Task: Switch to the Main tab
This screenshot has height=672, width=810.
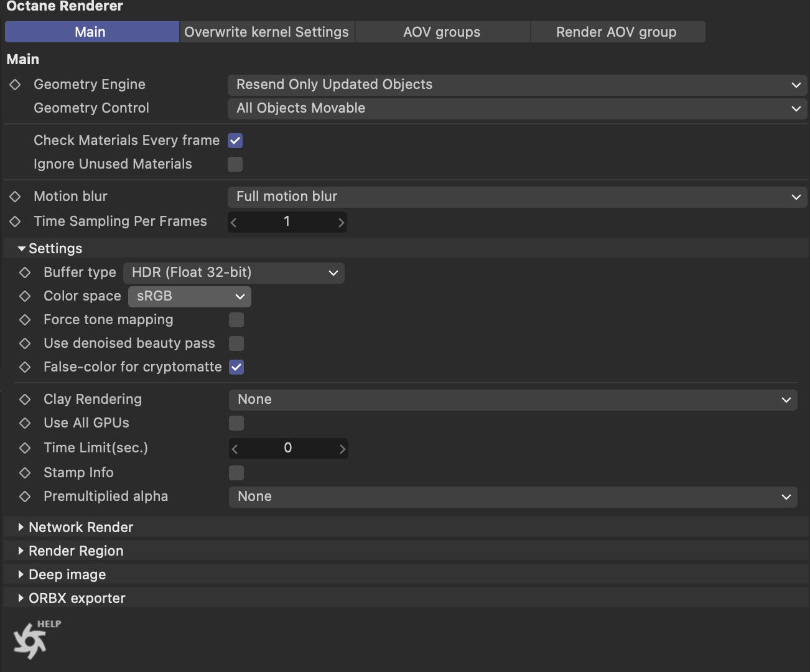Action: click(x=91, y=32)
